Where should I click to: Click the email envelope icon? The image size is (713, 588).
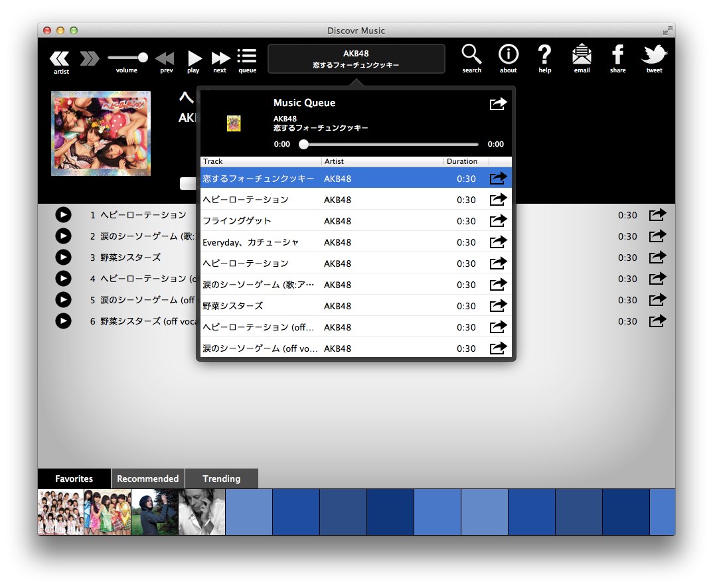(582, 54)
